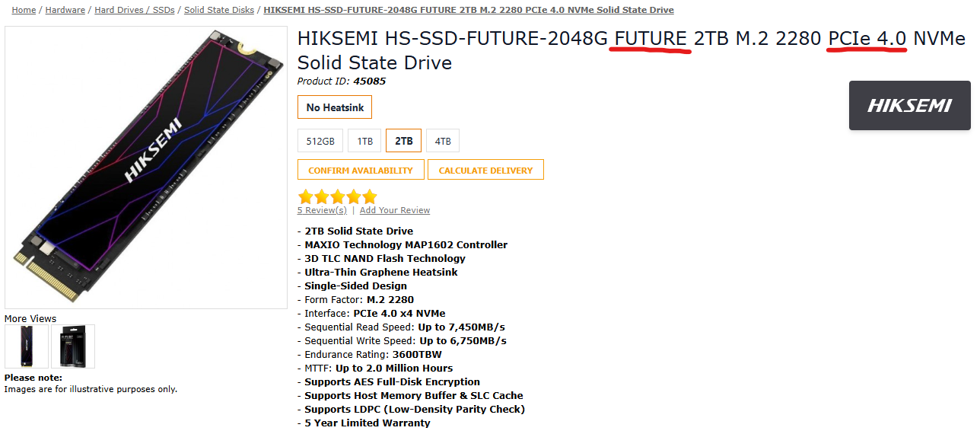The height and width of the screenshot is (434, 980).
Task: Open the main SSD product image
Action: (146, 168)
